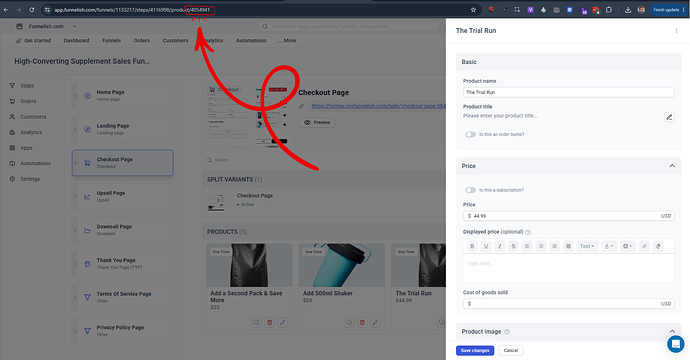The height and width of the screenshot is (360, 690).
Task: Open the Text style dropdown
Action: (587, 246)
